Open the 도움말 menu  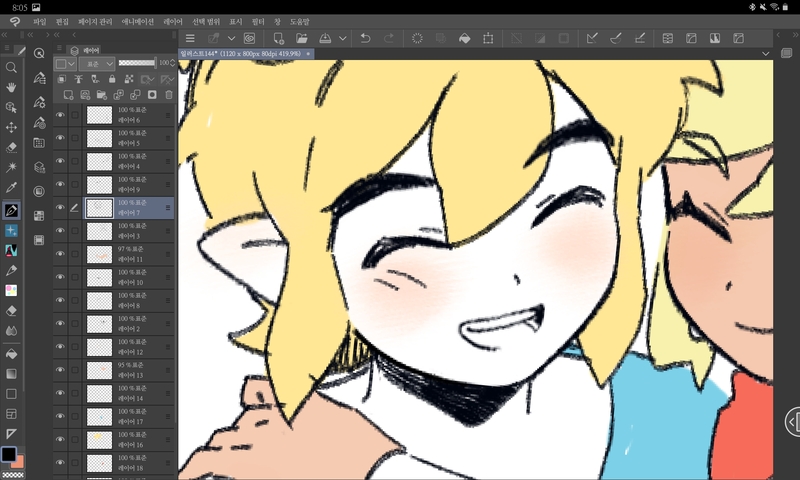299,21
